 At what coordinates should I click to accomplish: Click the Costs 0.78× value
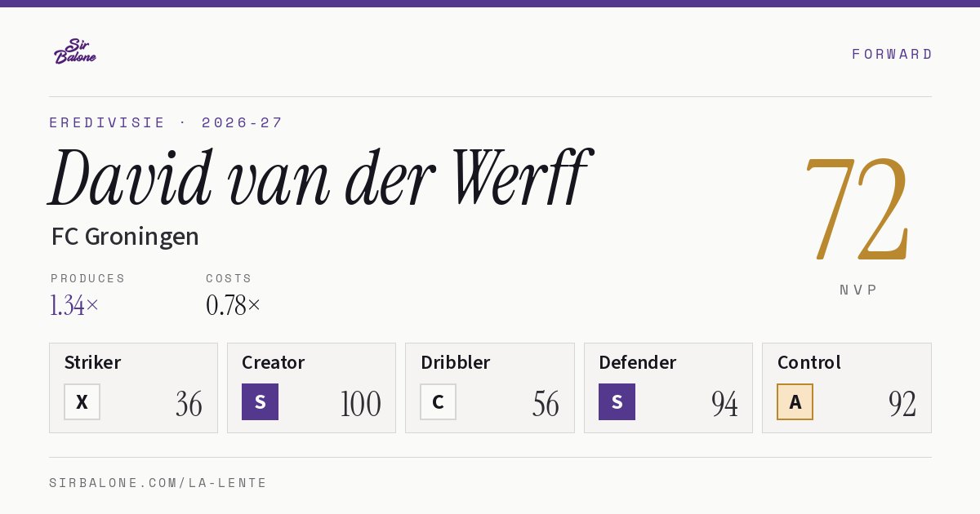234,305
